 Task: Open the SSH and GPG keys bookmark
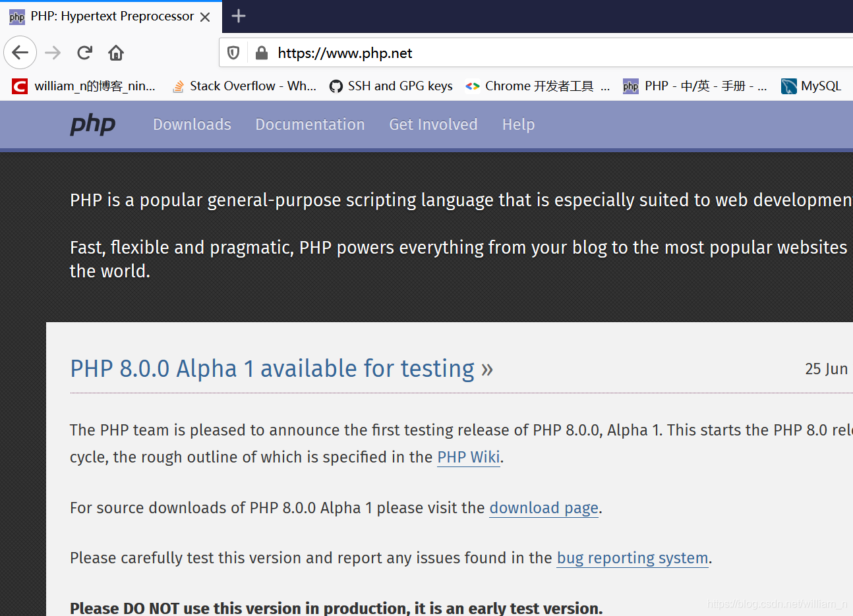pyautogui.click(x=391, y=86)
